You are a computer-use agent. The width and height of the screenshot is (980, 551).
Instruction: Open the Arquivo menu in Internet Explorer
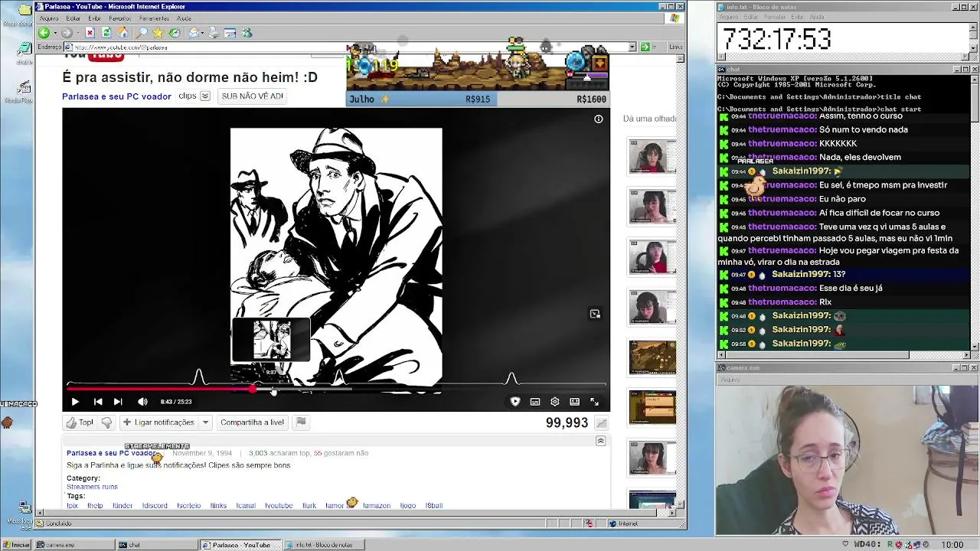coord(49,18)
